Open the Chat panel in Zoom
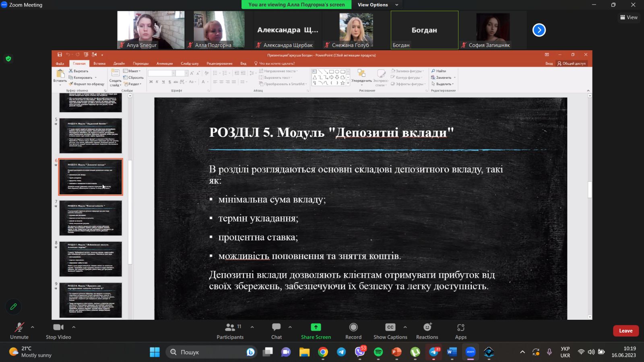This screenshot has width=644, height=362. pyautogui.click(x=276, y=331)
